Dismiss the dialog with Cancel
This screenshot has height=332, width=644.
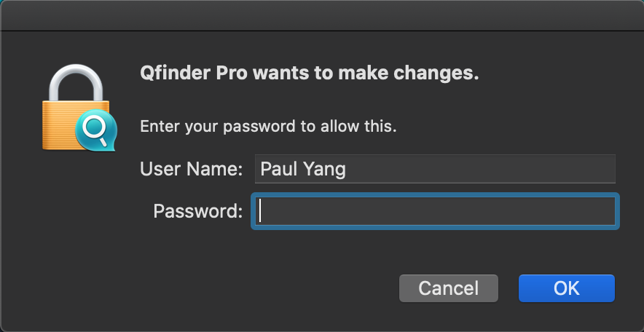pyautogui.click(x=449, y=288)
